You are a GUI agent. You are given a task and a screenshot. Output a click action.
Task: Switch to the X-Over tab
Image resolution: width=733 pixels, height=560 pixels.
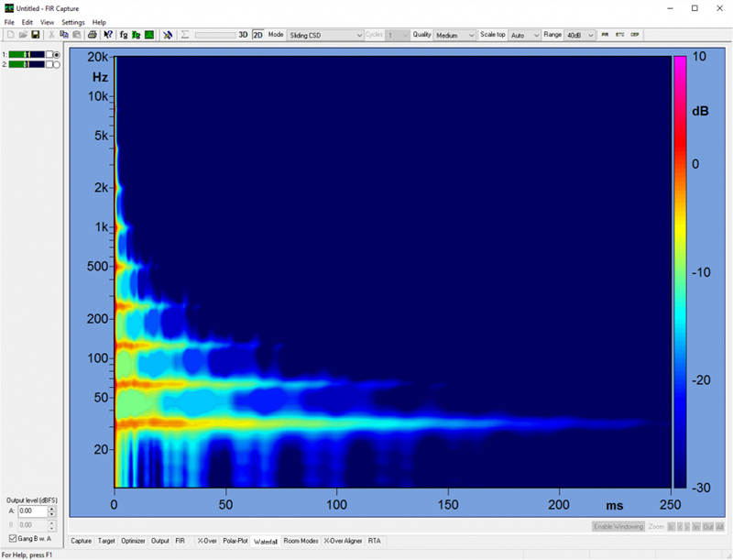click(x=207, y=541)
